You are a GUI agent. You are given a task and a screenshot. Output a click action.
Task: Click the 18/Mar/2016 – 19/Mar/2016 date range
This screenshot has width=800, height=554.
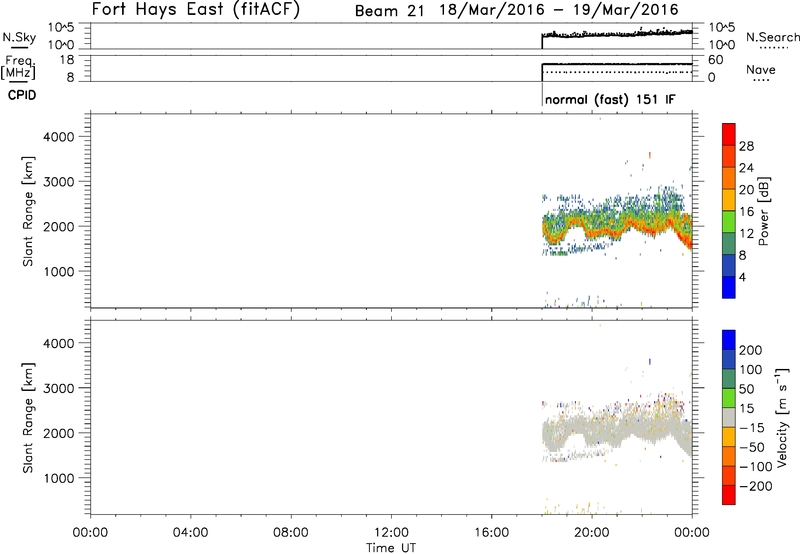pos(559,10)
